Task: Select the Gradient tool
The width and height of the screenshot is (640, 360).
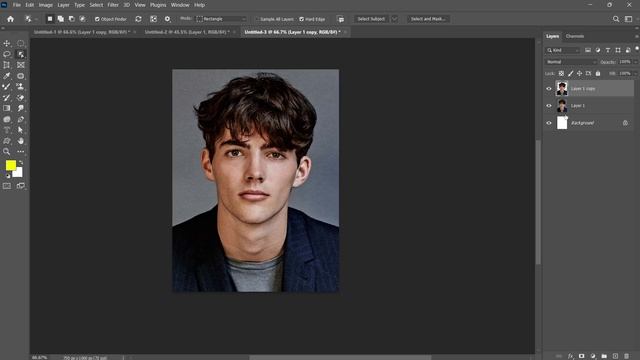Action: [x=7, y=108]
